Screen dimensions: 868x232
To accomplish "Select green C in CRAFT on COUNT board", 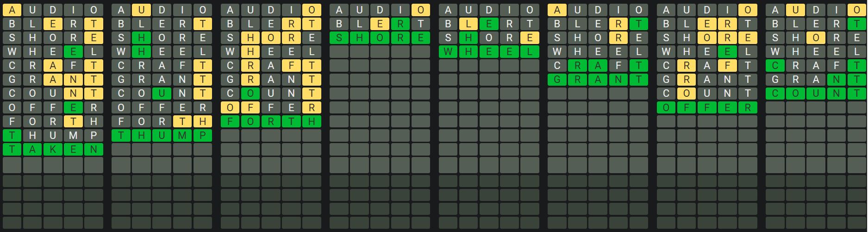I will (x=775, y=66).
